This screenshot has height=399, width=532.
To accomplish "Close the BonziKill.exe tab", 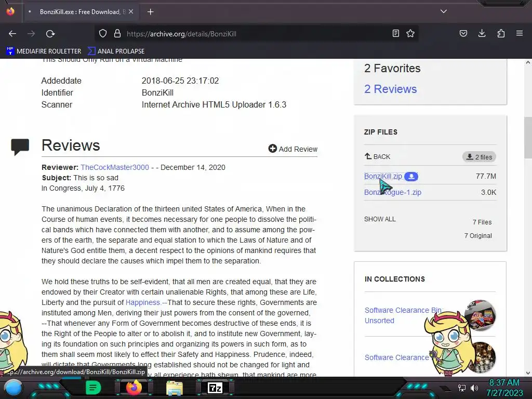I will click(x=131, y=11).
